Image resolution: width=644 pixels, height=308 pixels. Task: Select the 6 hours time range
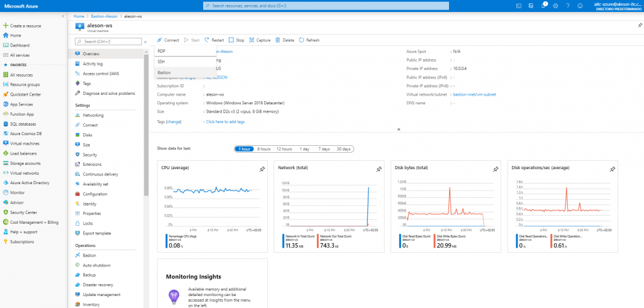264,149
